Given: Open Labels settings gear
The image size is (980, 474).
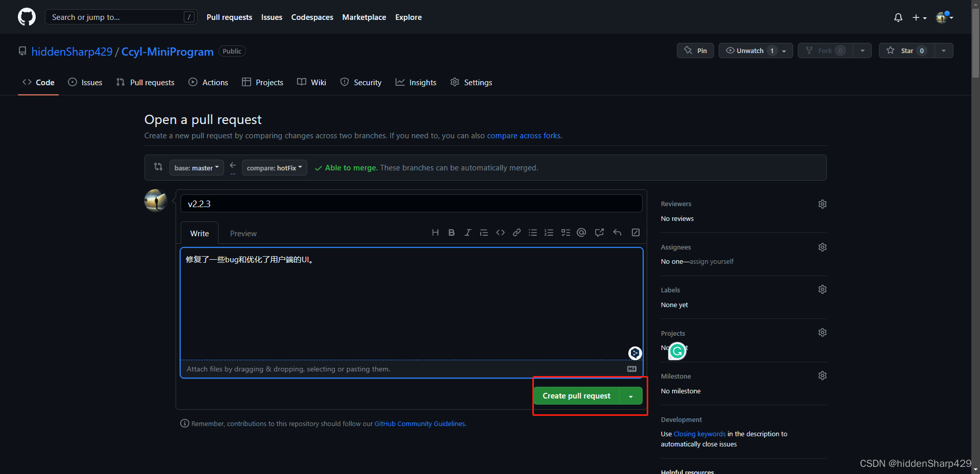Looking at the screenshot, I should [822, 289].
